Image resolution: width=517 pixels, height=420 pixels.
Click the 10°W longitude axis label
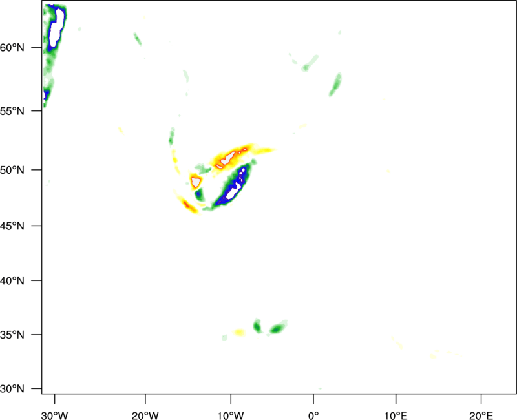coord(231,415)
